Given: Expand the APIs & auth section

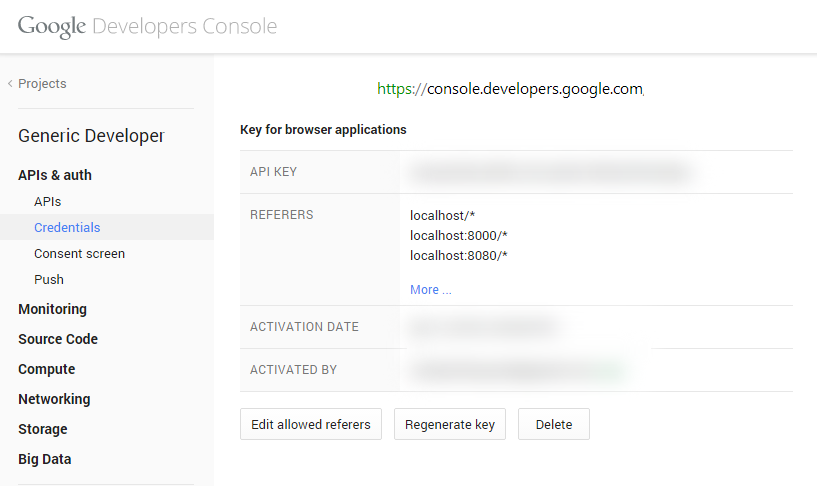Looking at the screenshot, I should (55, 175).
